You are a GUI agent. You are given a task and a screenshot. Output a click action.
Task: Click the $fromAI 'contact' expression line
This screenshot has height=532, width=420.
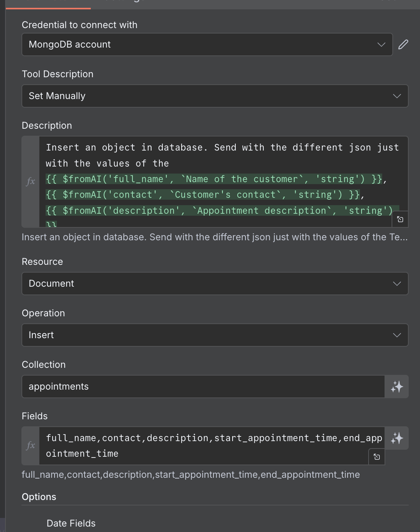click(x=203, y=195)
